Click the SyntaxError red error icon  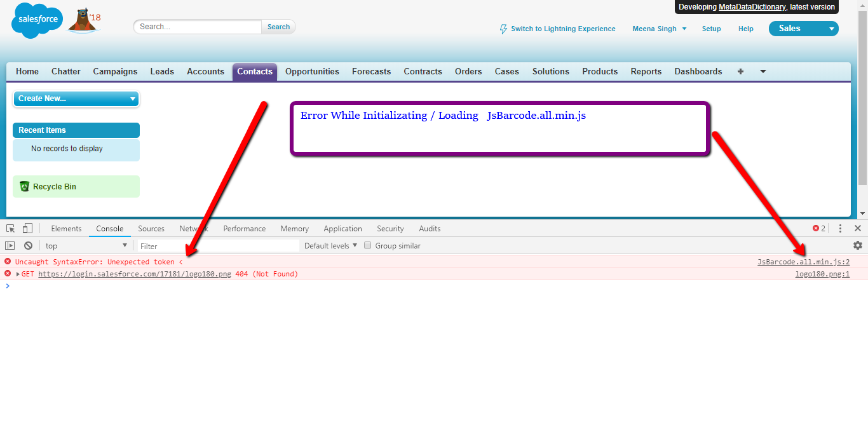tap(8, 261)
